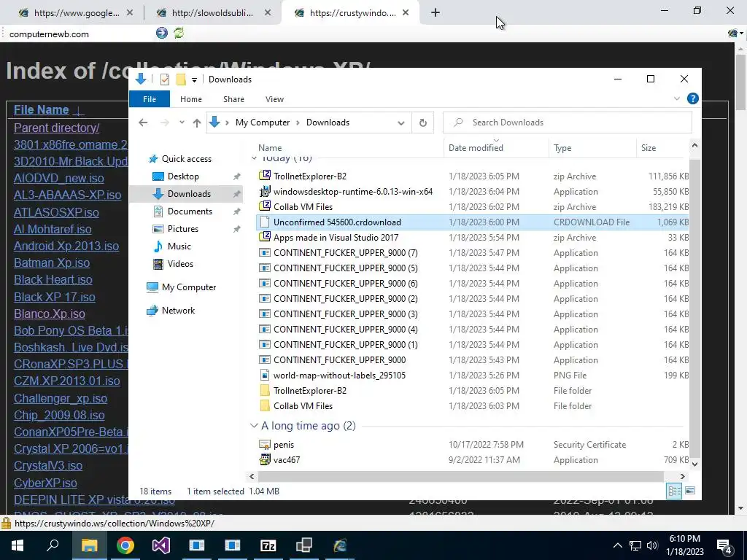747x560 pixels.
Task: Open the Batman Xp.iso link
Action: click(x=52, y=262)
